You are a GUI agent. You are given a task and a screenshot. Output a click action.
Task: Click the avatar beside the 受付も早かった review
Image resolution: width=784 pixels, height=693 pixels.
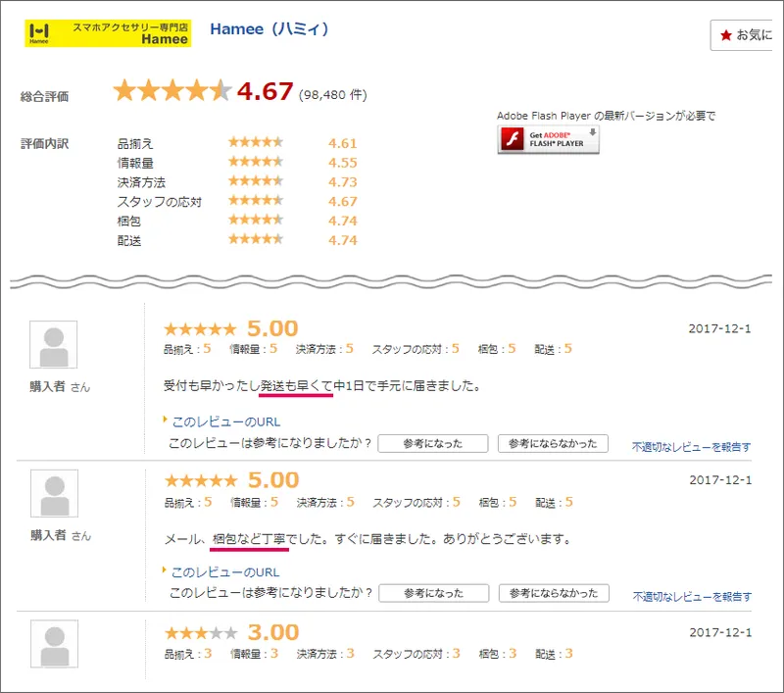coord(54,344)
